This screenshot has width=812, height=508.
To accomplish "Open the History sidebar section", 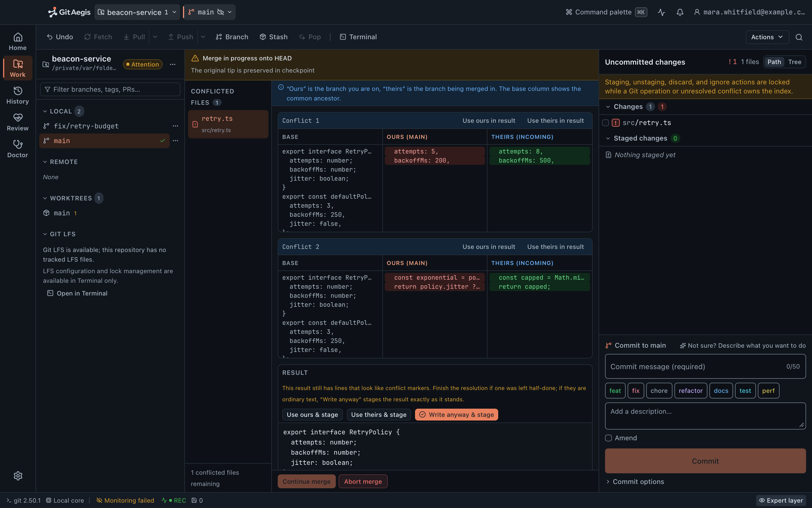I will click(18, 95).
